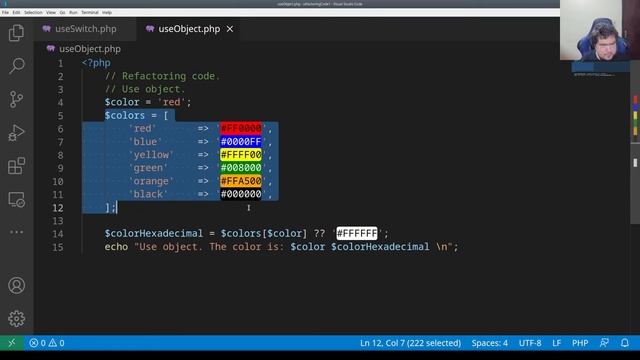Open the Source Control view
The image size is (640, 360).
click(x=16, y=99)
